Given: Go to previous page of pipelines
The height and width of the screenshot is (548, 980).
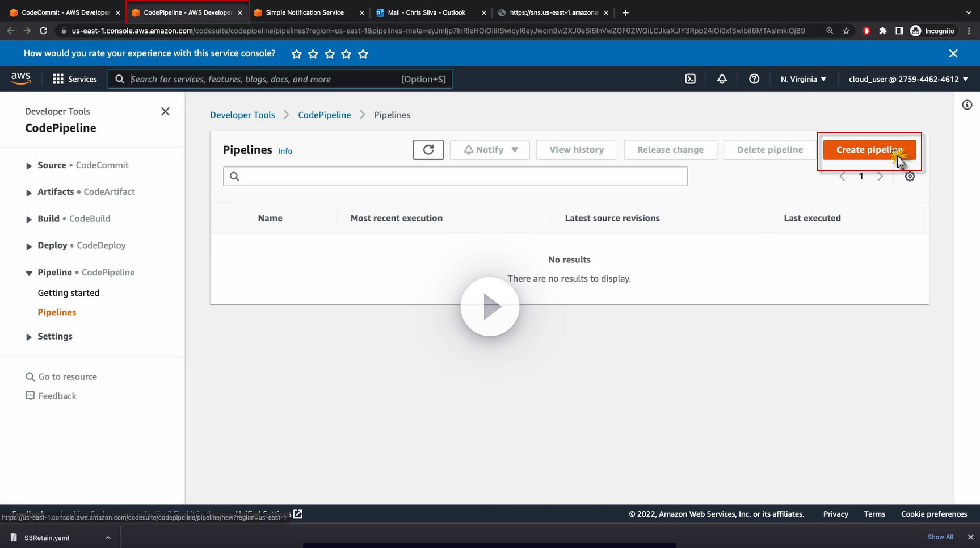Looking at the screenshot, I should (x=842, y=177).
